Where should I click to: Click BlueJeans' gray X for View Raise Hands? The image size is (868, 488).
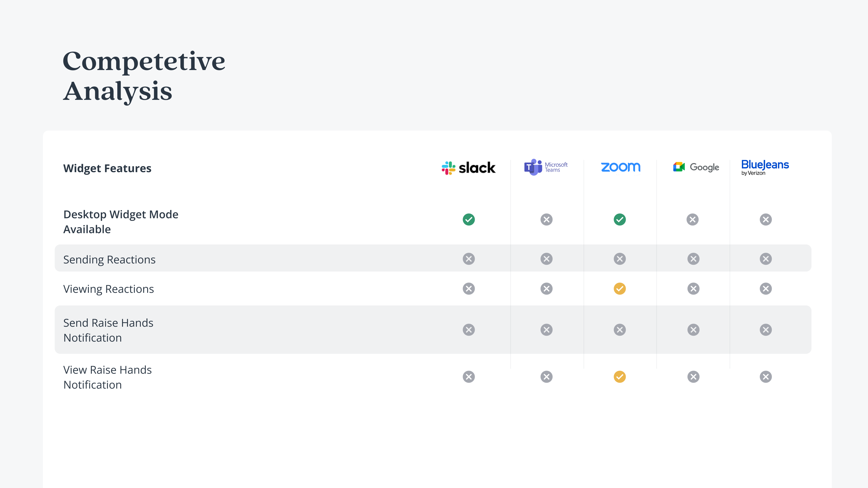pos(766,377)
